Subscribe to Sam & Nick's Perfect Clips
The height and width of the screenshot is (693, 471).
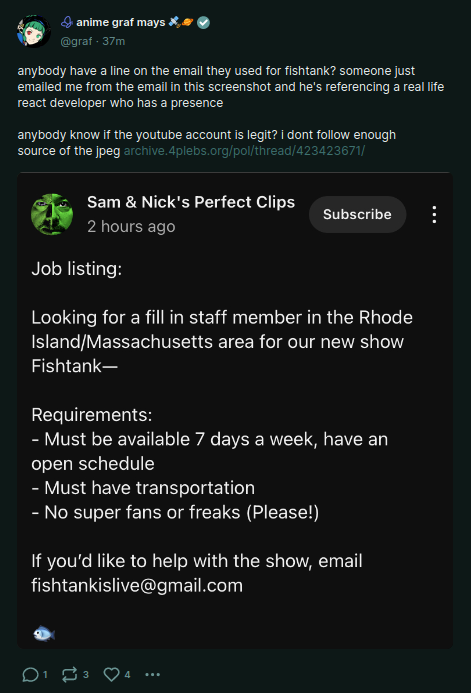357,214
